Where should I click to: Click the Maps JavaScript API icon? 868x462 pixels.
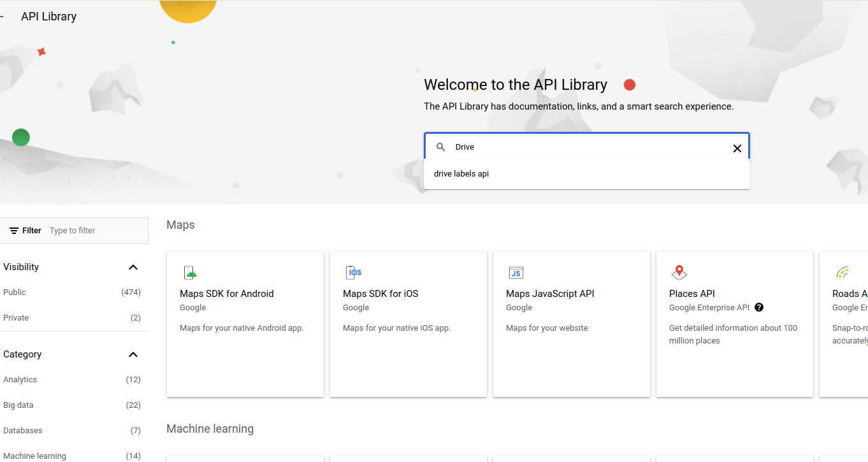[516, 273]
